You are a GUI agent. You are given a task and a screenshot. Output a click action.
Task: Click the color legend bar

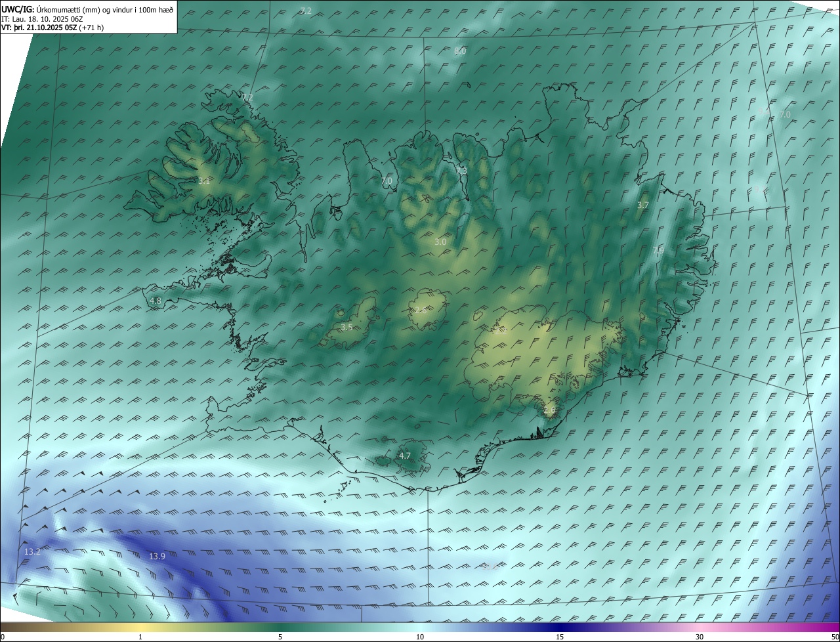(420, 627)
